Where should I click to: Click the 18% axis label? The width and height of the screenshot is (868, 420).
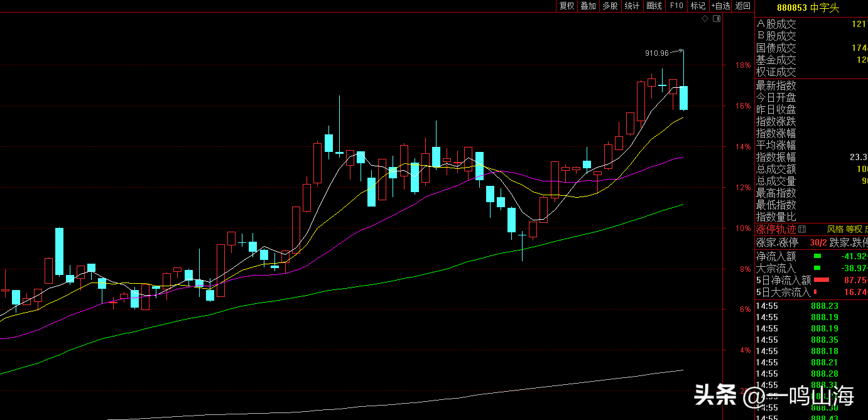pyautogui.click(x=743, y=65)
